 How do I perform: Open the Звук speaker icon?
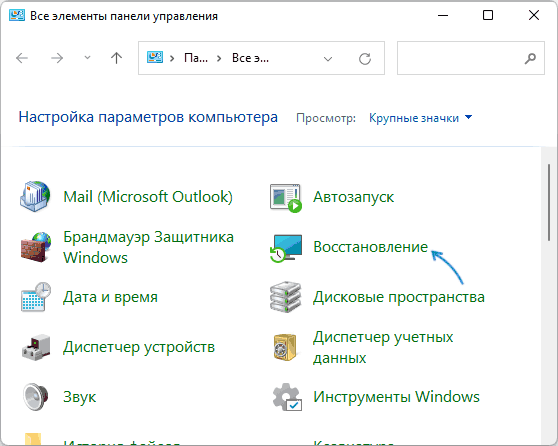[x=35, y=397]
